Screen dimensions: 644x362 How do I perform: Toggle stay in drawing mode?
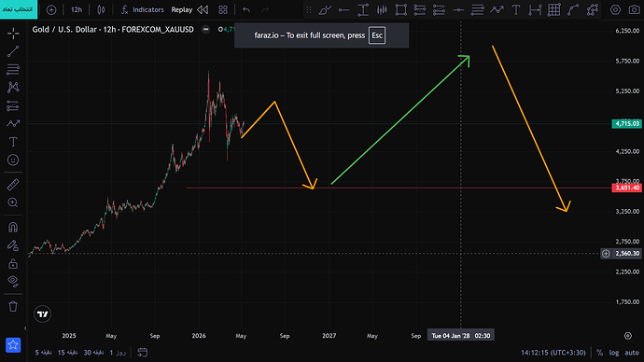(x=13, y=245)
